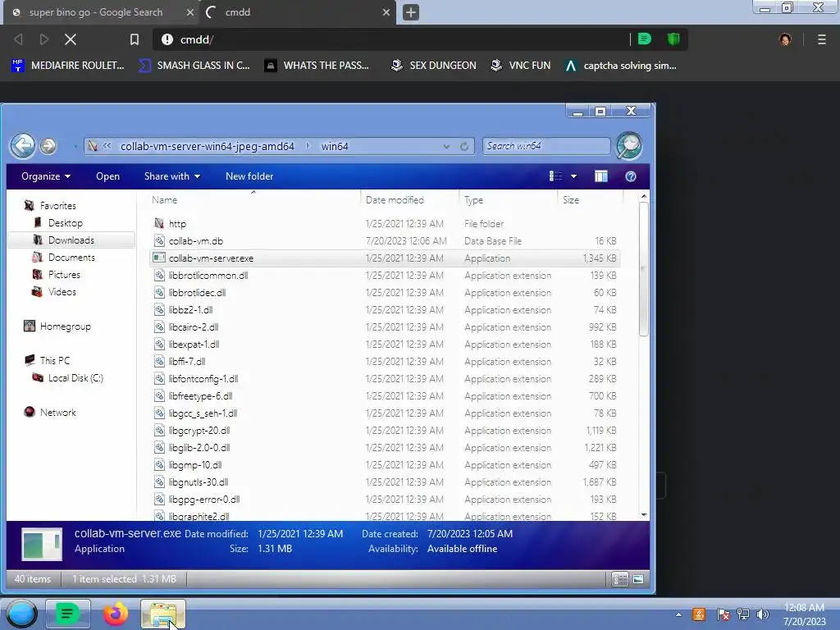Open the view options dropdown arrow
Viewport: 840px width, 630px height.
[573, 176]
